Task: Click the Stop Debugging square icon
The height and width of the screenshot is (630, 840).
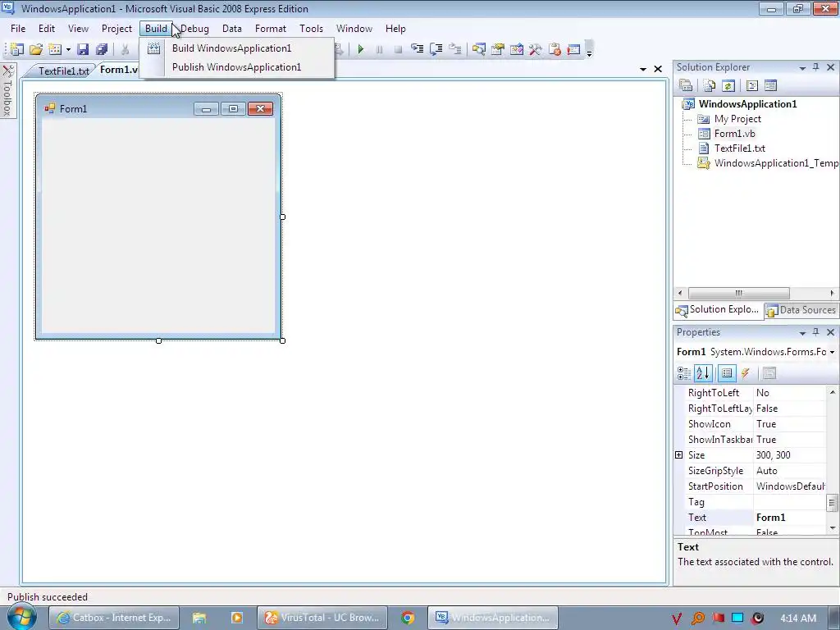Action: [398, 49]
